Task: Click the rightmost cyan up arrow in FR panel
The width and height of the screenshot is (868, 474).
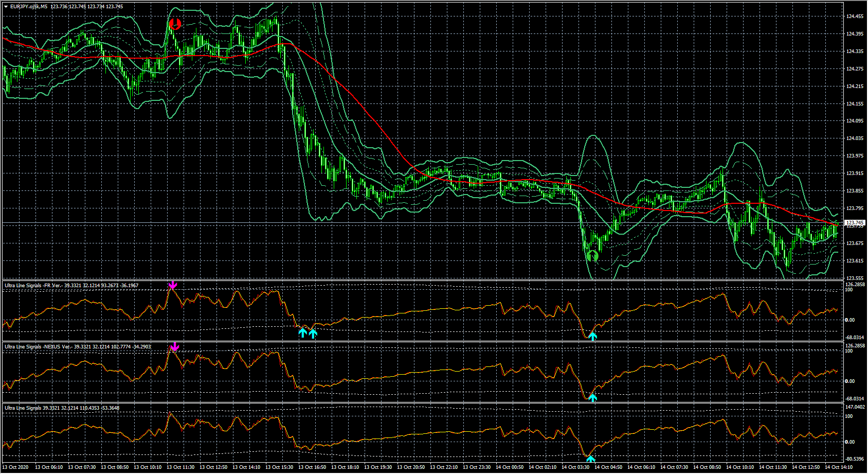Action: point(593,337)
